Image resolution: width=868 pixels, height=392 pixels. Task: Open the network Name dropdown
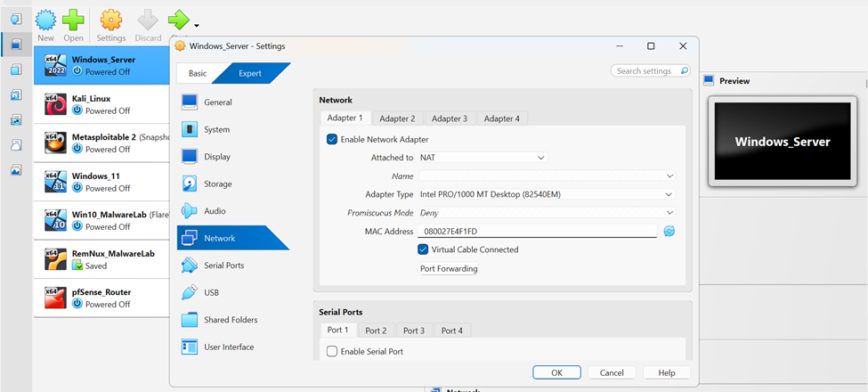pyautogui.click(x=547, y=176)
